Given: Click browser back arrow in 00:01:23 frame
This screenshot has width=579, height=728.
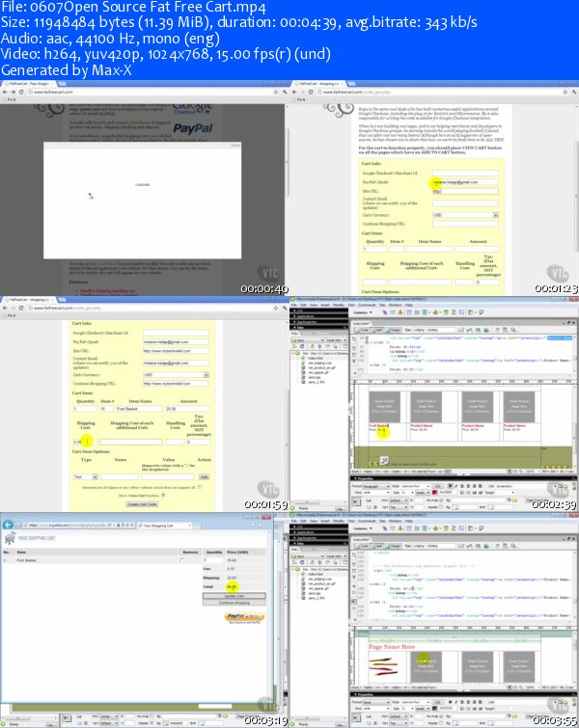Looking at the screenshot, I should pos(294,92).
